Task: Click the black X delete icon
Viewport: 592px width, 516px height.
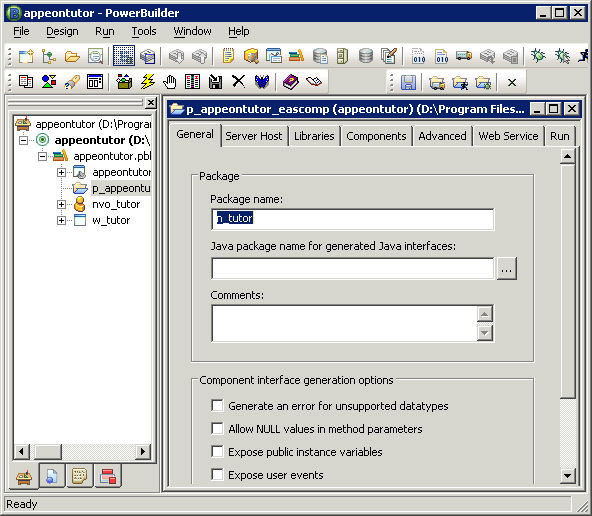Action: click(x=238, y=82)
